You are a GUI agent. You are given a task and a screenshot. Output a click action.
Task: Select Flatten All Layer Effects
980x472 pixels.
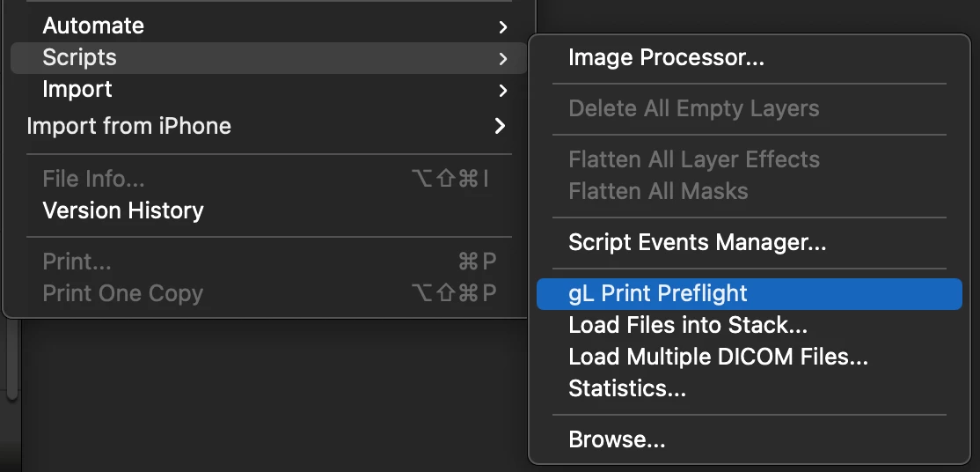693,159
